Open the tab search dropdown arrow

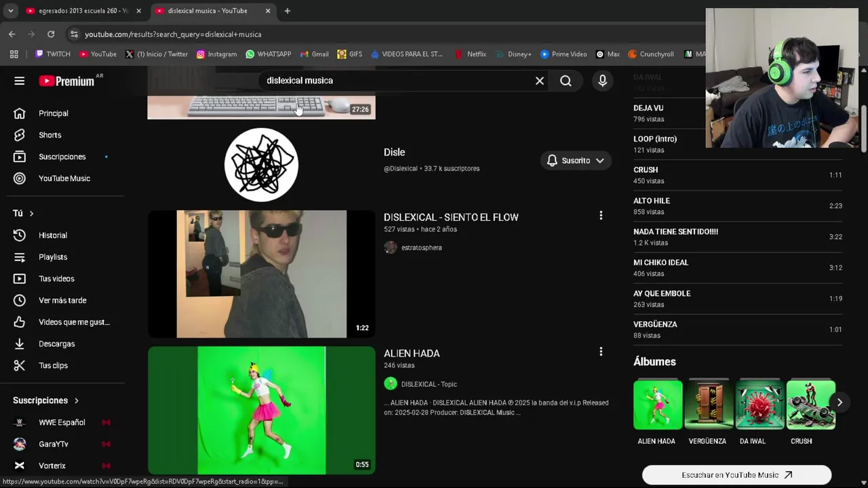click(10, 11)
